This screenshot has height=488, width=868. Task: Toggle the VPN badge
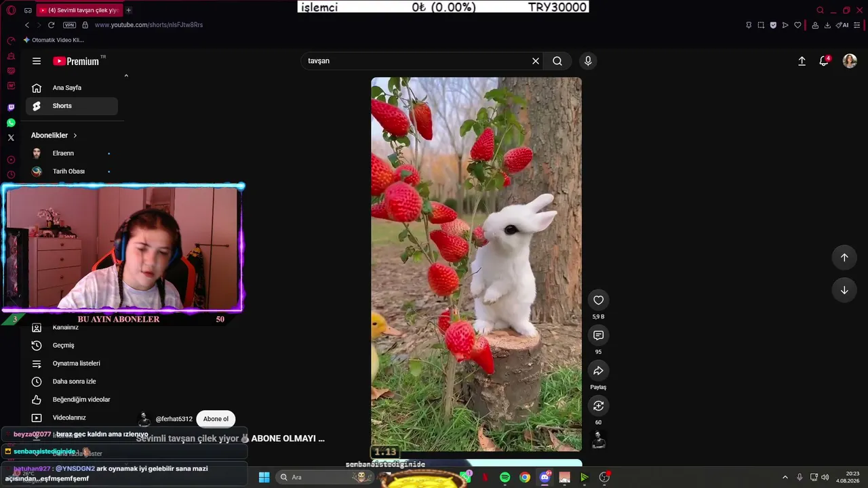pyautogui.click(x=69, y=25)
